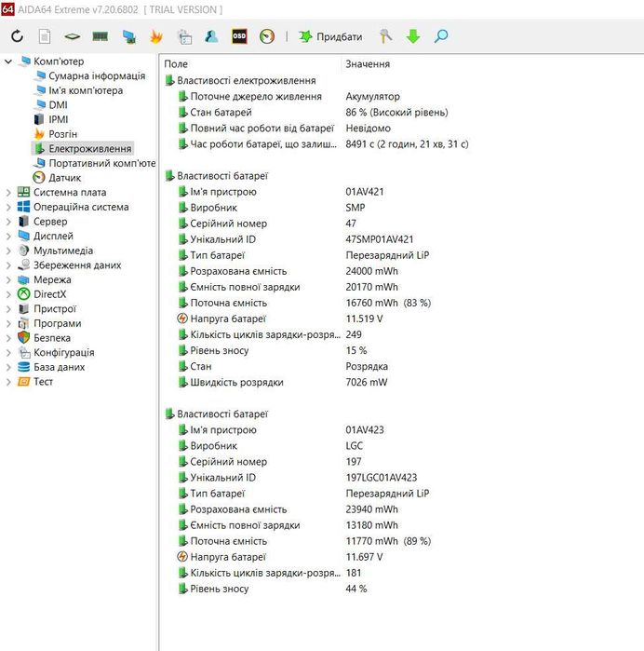Click the CPU chip toolbar icon

pos(73,36)
